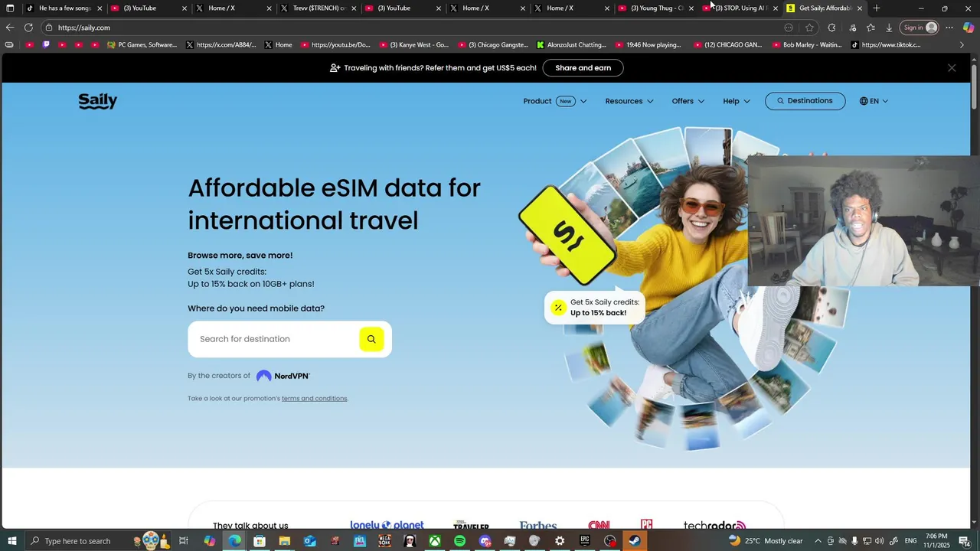Open 'Bob Marley - Waitin...' bookmark
The width and height of the screenshot is (980, 551).
[805, 45]
